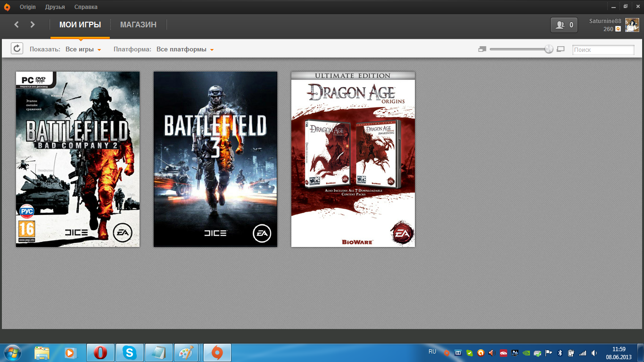Go back with the left arrow
Viewport: 644px width, 362px height.
point(17,25)
